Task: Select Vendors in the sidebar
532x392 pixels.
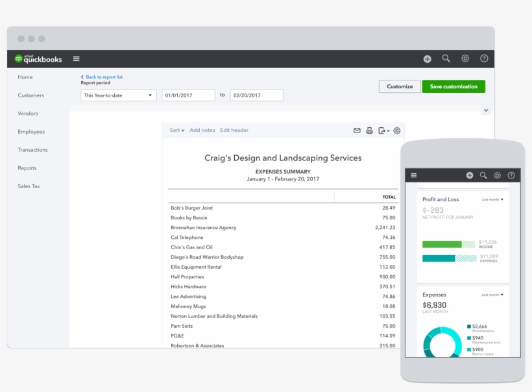Action: pyautogui.click(x=29, y=113)
